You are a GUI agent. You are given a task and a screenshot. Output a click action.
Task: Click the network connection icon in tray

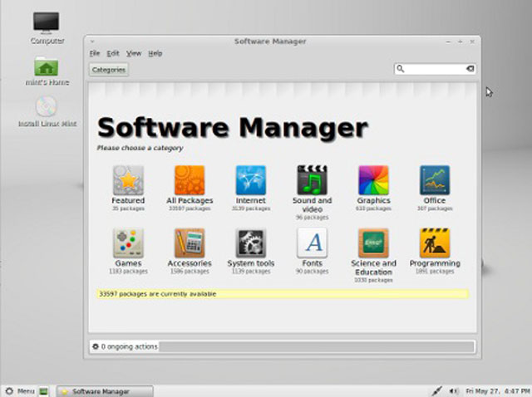click(x=438, y=391)
